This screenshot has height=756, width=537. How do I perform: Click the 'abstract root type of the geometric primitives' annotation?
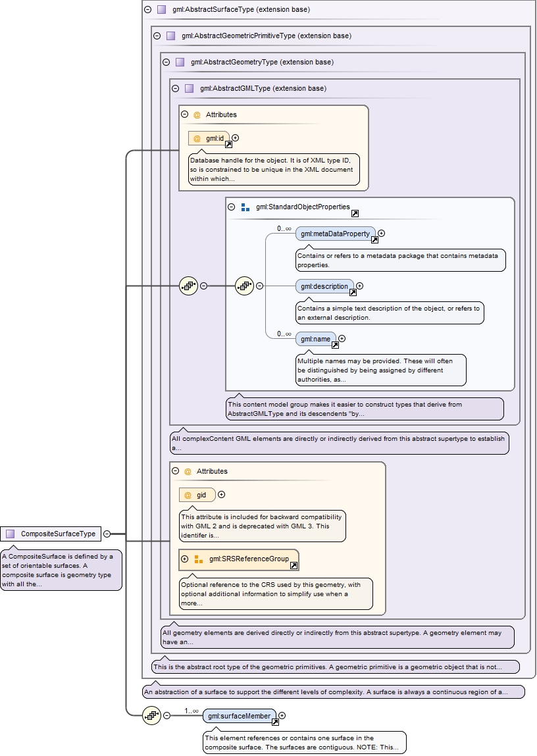336,667
